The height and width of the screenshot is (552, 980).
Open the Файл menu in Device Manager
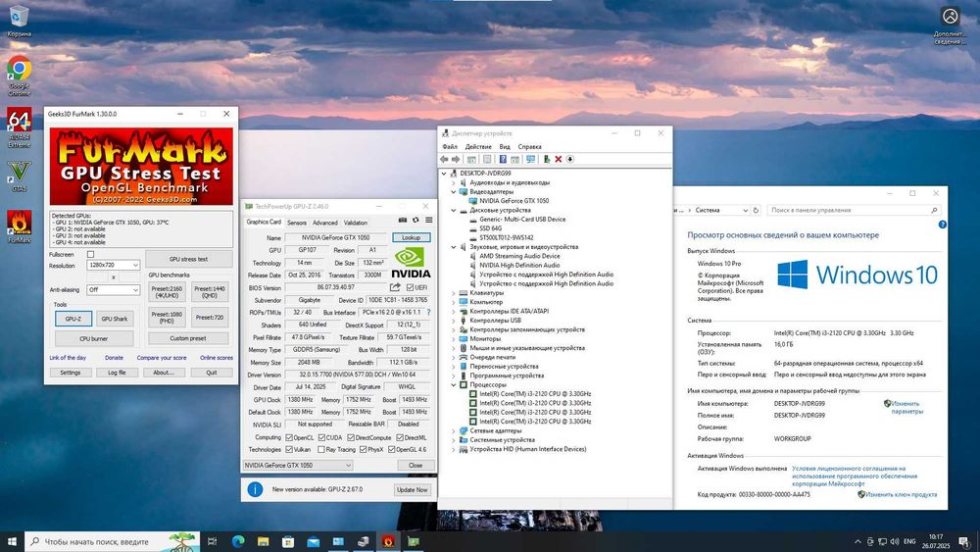[x=450, y=147]
